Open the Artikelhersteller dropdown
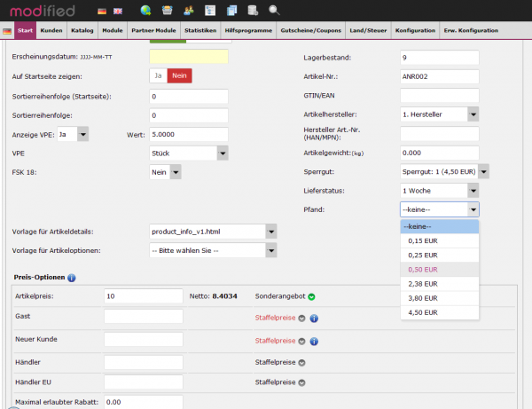Screen dimensions: 532x409 click(473, 114)
